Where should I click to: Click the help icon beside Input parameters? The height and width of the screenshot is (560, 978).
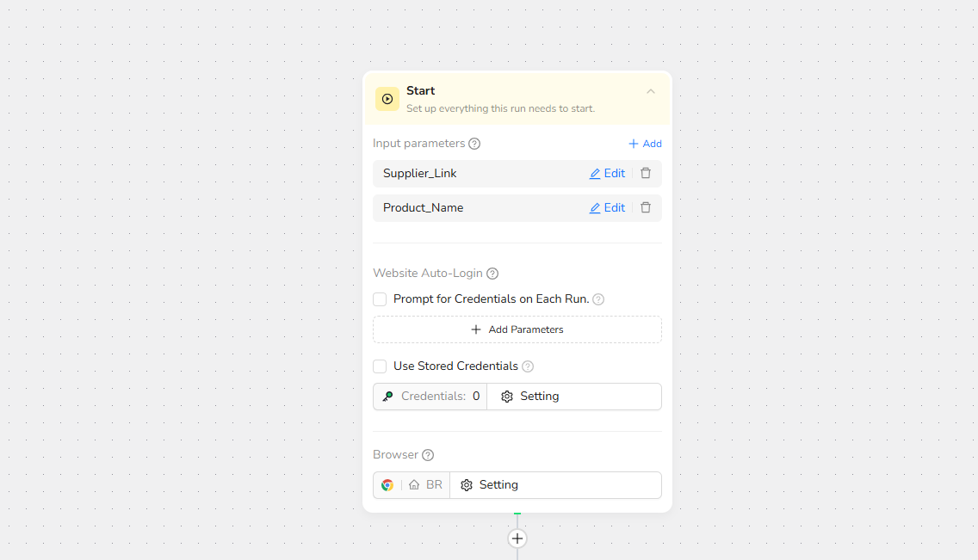(474, 144)
